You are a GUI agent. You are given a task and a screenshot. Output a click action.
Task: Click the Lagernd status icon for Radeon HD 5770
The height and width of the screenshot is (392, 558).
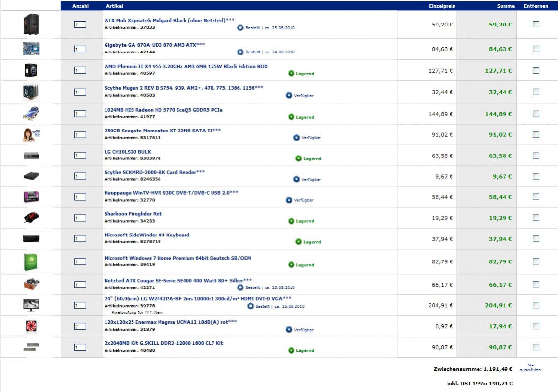tap(291, 117)
